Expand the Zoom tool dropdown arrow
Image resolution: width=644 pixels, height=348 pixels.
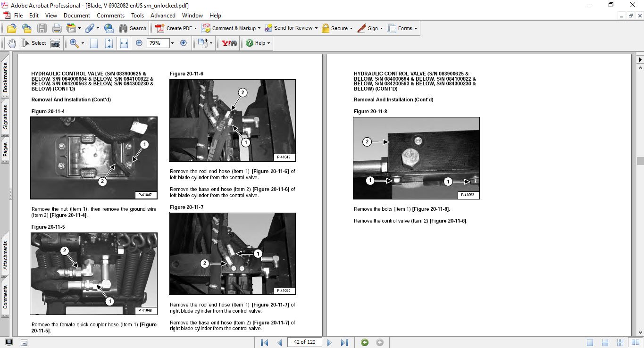(x=83, y=43)
